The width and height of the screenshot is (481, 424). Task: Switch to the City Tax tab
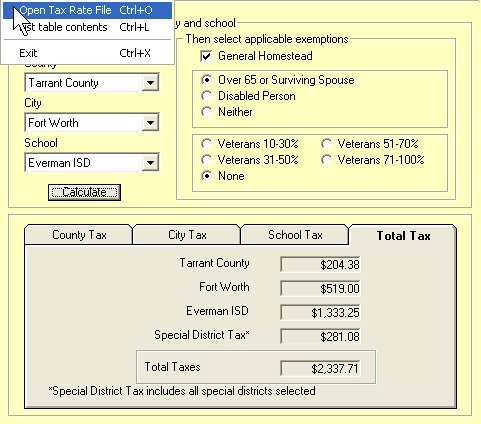pyautogui.click(x=187, y=235)
